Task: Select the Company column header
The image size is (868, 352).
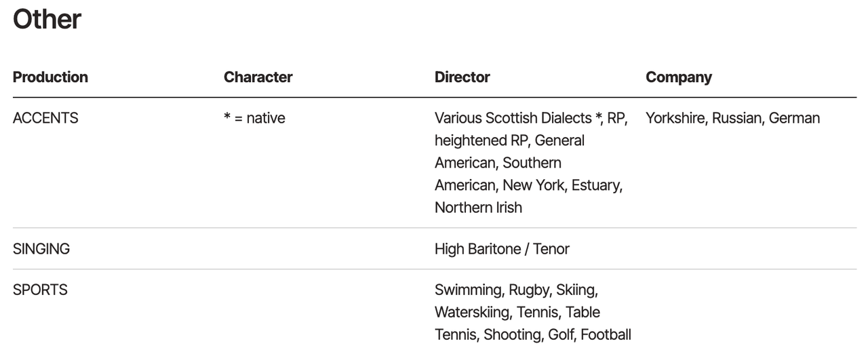Action: coord(678,77)
